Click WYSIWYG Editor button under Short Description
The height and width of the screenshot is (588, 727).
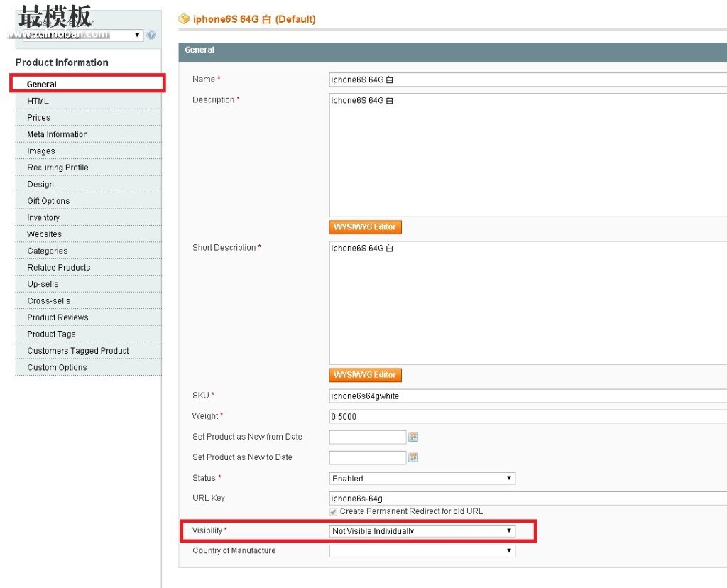click(366, 375)
